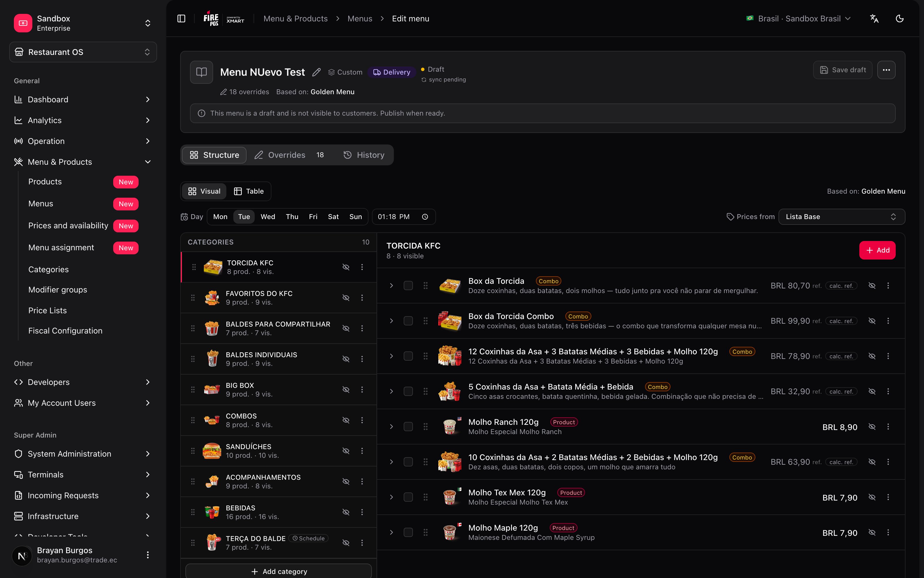Toggle visibility of BALDES INDIVIDUAIS category

click(346, 359)
